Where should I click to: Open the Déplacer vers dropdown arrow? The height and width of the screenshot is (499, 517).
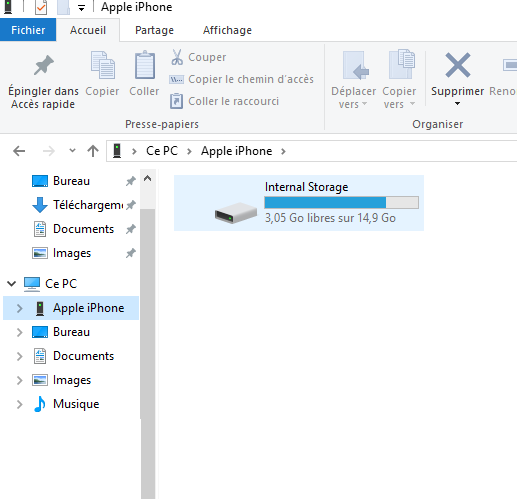click(365, 104)
